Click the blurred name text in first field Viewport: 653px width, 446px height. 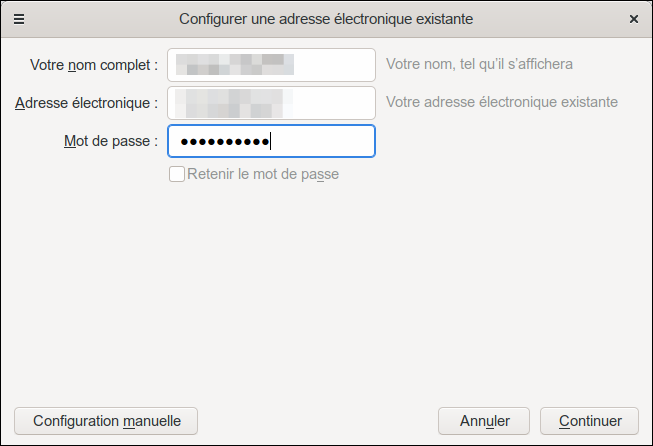[235, 65]
